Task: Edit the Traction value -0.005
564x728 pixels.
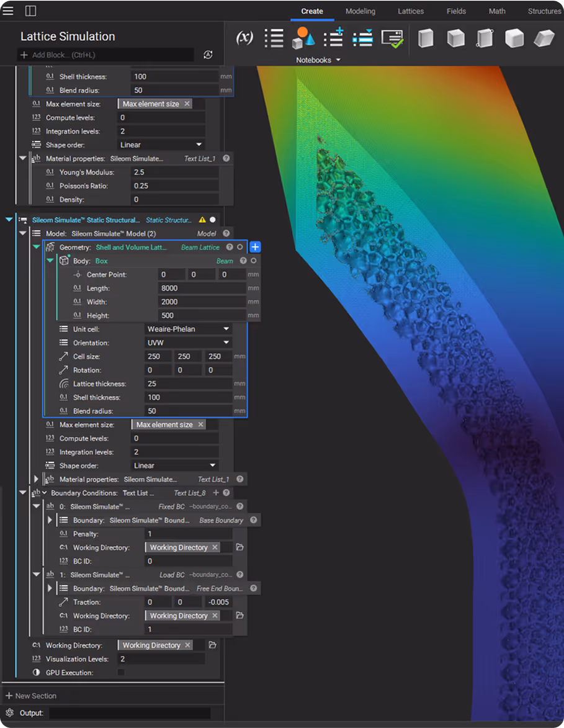Action: [x=218, y=602]
